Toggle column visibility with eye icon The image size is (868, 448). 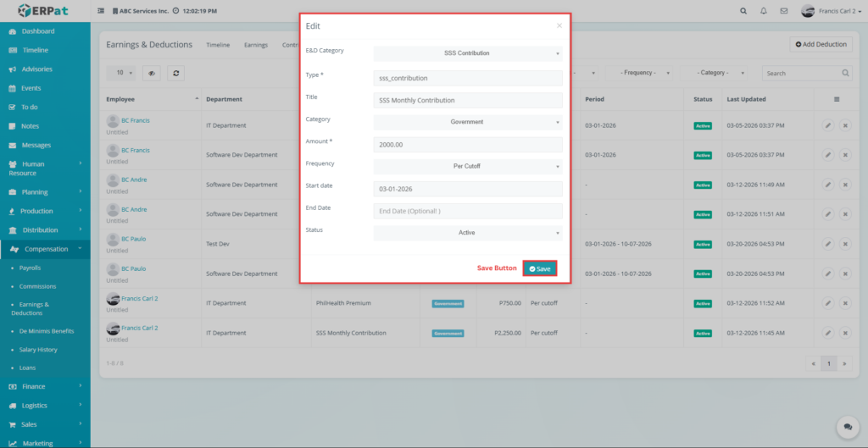tap(151, 74)
